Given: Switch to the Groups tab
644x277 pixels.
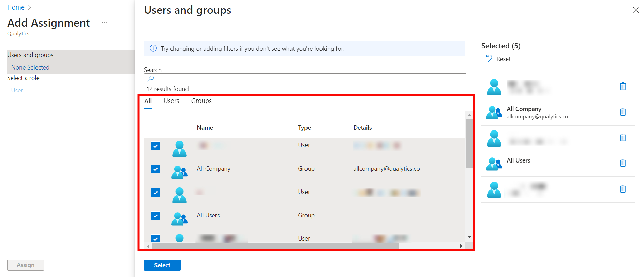Looking at the screenshot, I should tap(201, 101).
